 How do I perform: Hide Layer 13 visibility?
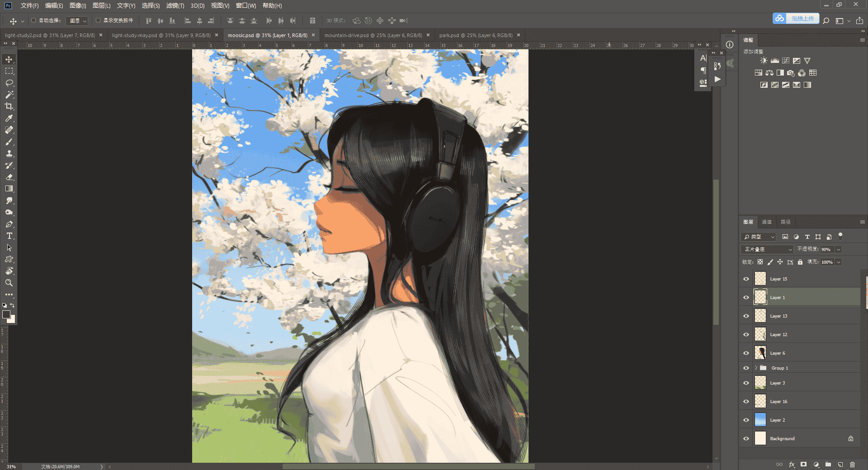click(x=746, y=316)
